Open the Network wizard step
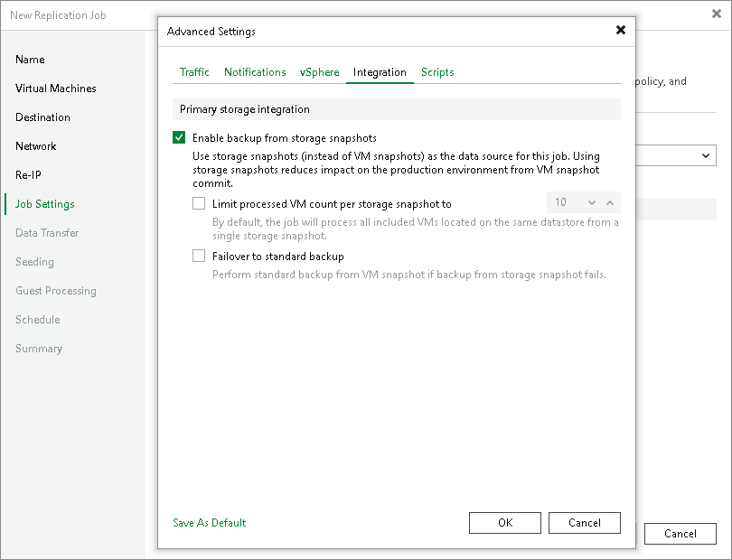The width and height of the screenshot is (732, 560). click(35, 146)
